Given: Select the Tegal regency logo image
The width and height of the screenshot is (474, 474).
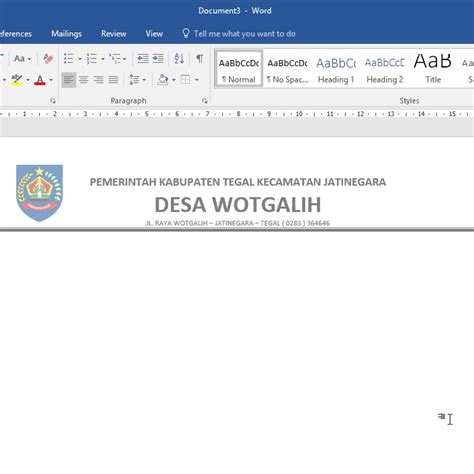Looking at the screenshot, I should click(40, 193).
